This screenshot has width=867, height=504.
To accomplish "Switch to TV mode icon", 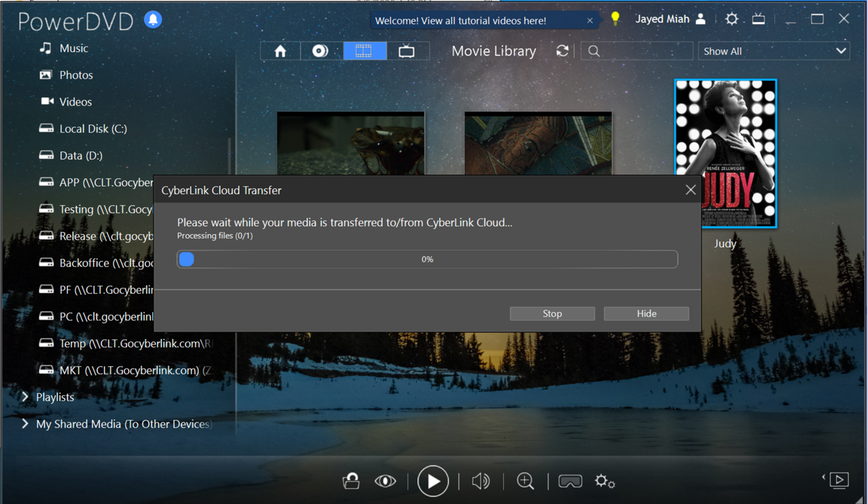I will 759,19.
